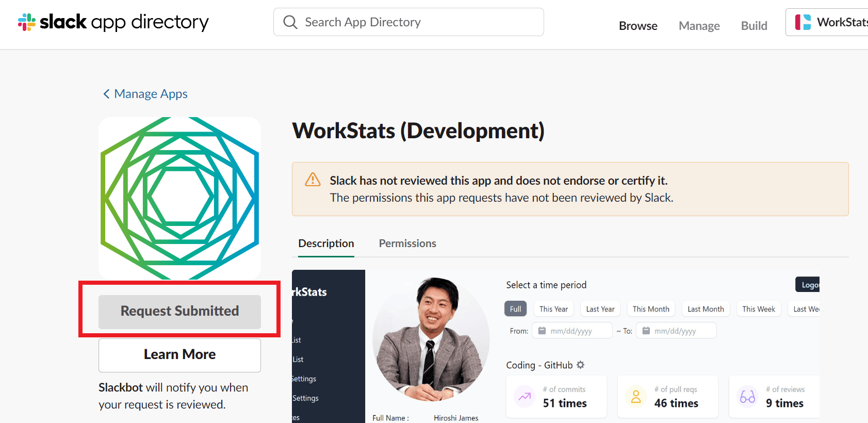Viewport: 868px width, 423px height.
Task: Click the commits trend arrow icon
Action: click(525, 397)
